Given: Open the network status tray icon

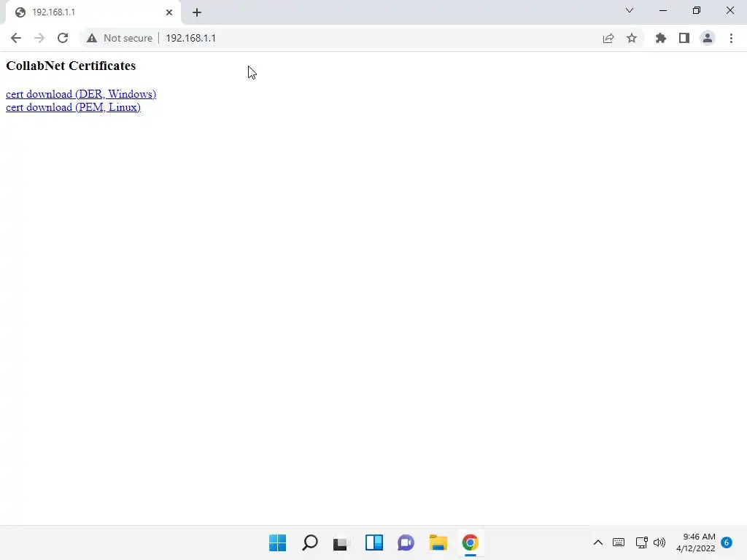Looking at the screenshot, I should coord(641,542).
